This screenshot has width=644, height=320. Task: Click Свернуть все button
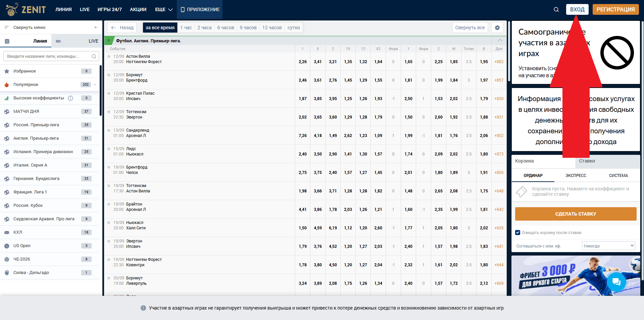point(470,28)
